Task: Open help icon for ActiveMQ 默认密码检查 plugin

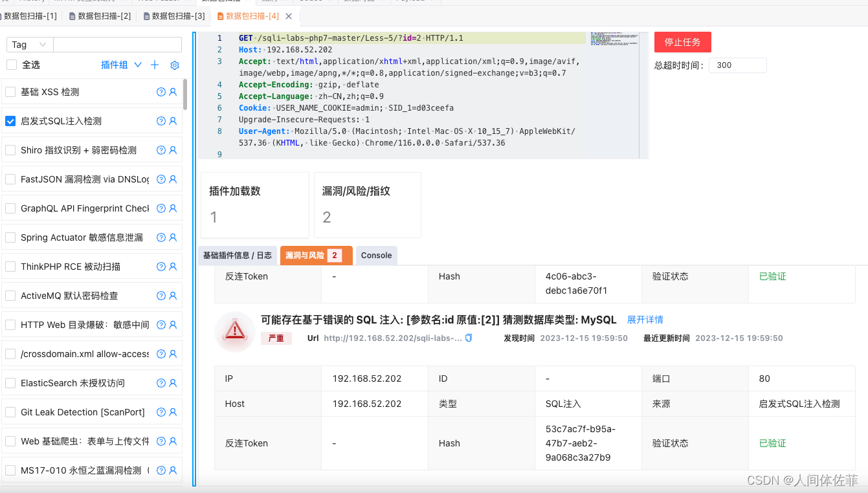Action: pyautogui.click(x=161, y=296)
